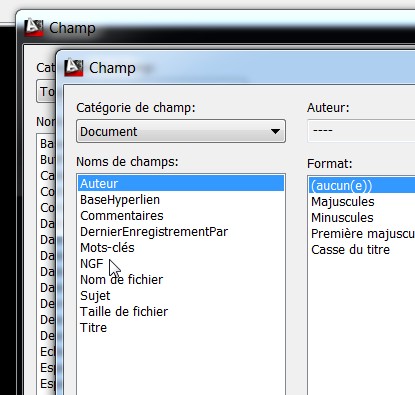Click AutoCAD icon in front Champ title bar
415x395 pixels.
tap(74, 67)
